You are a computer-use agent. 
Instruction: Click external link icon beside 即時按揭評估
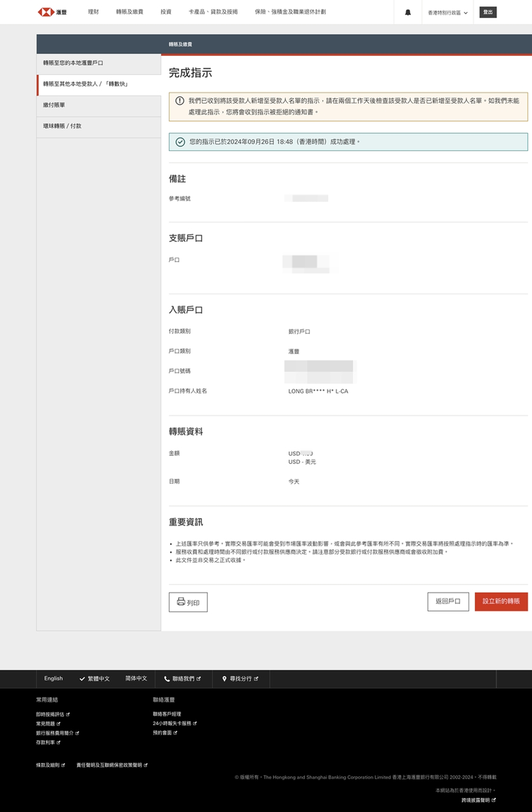pyautogui.click(x=68, y=714)
